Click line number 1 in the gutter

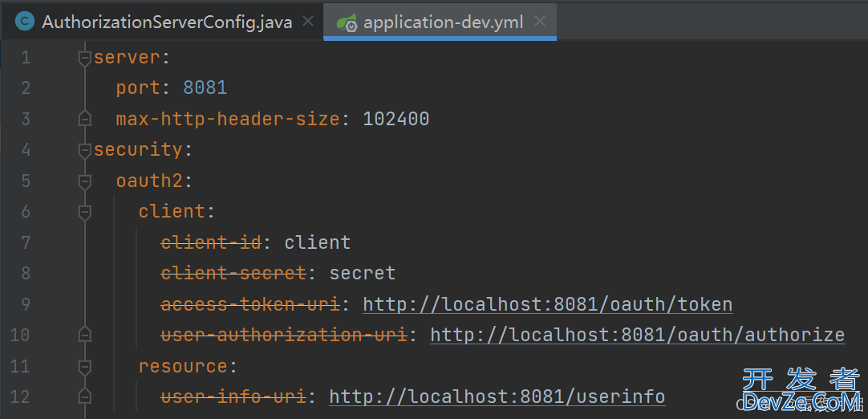[x=26, y=58]
